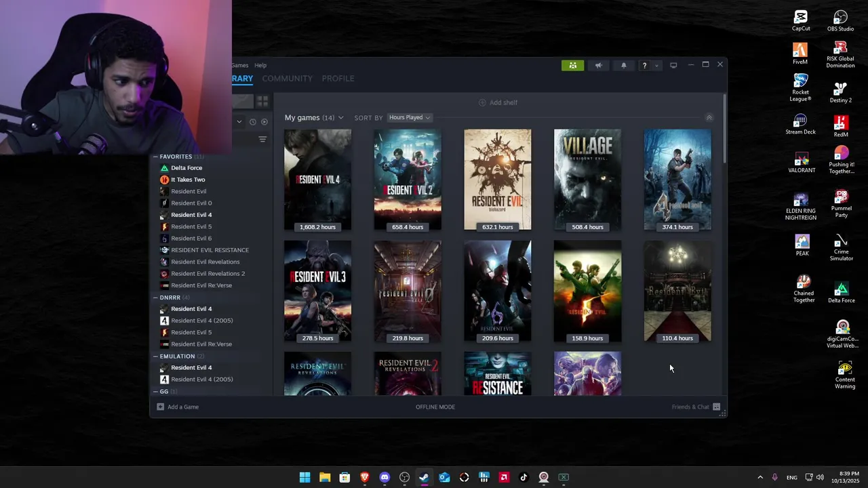Open PEAK desktop icon
This screenshot has width=868, height=488.
click(x=802, y=245)
